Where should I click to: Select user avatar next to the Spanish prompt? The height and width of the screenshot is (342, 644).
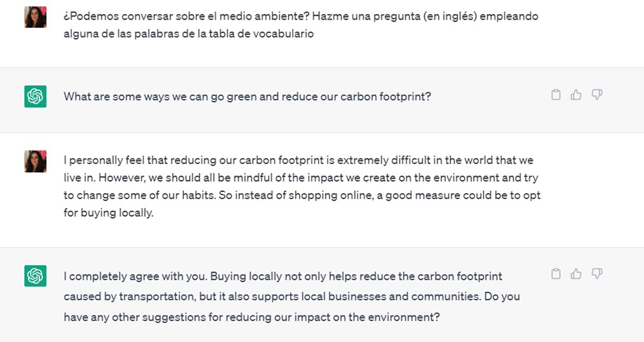pos(36,17)
